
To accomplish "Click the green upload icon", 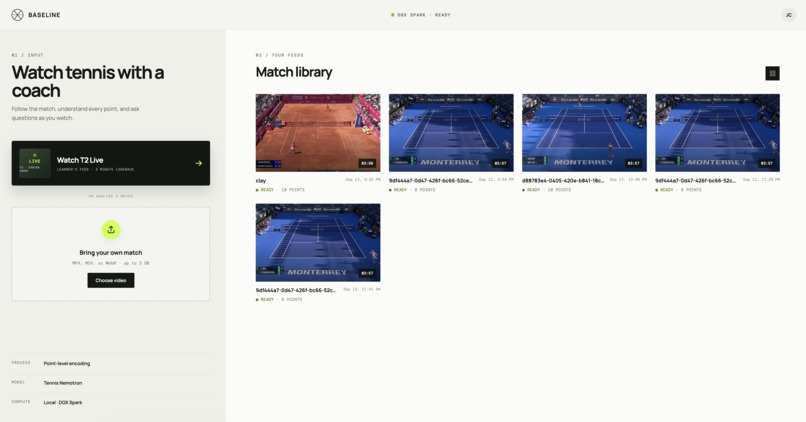I will 111,230.
